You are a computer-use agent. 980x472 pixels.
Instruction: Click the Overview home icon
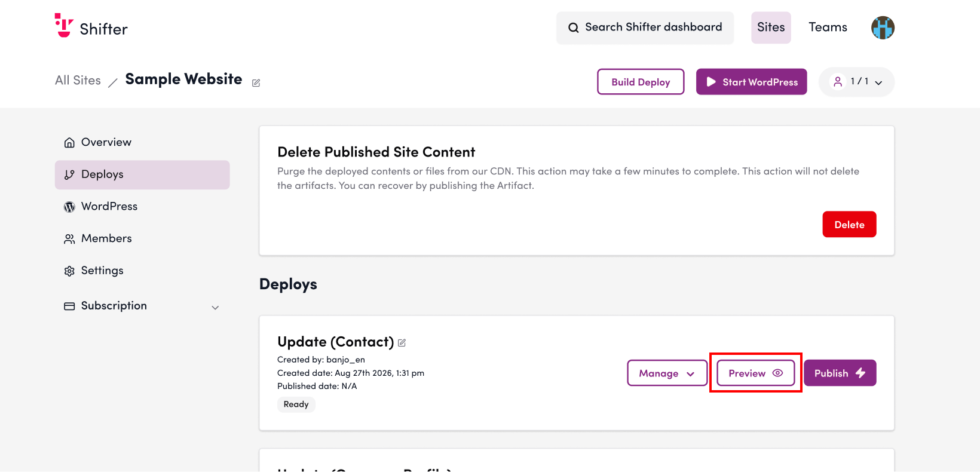coord(69,142)
